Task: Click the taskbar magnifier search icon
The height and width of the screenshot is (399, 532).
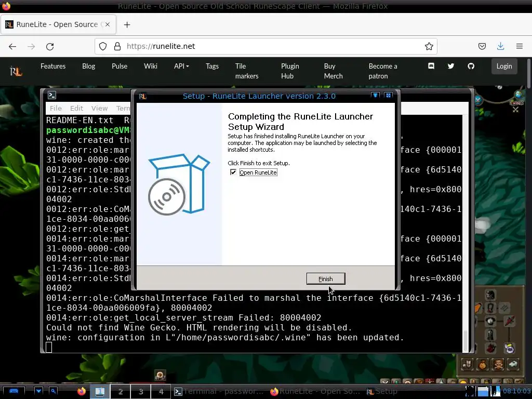Action: click(54, 391)
